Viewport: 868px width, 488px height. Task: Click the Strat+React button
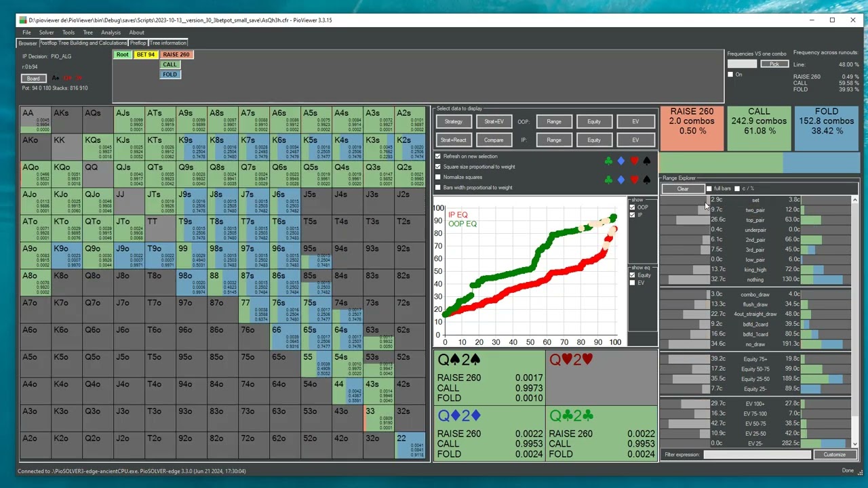(454, 140)
